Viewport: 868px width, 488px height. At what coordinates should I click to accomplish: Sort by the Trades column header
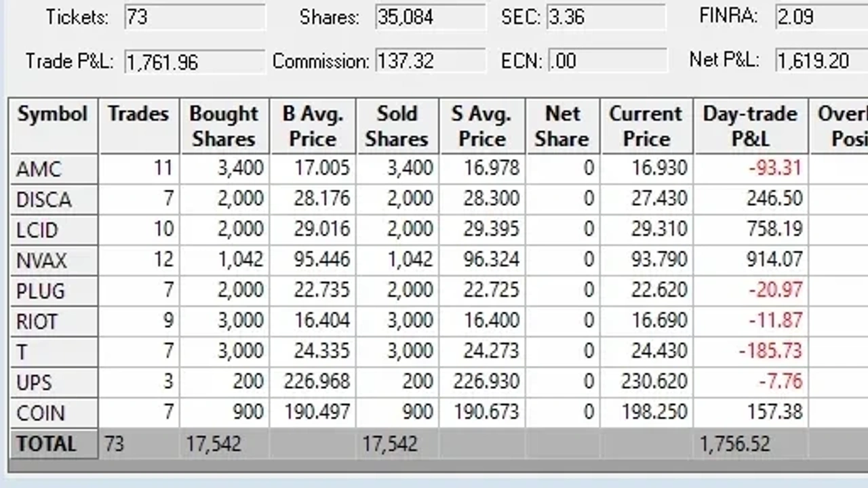pos(138,126)
